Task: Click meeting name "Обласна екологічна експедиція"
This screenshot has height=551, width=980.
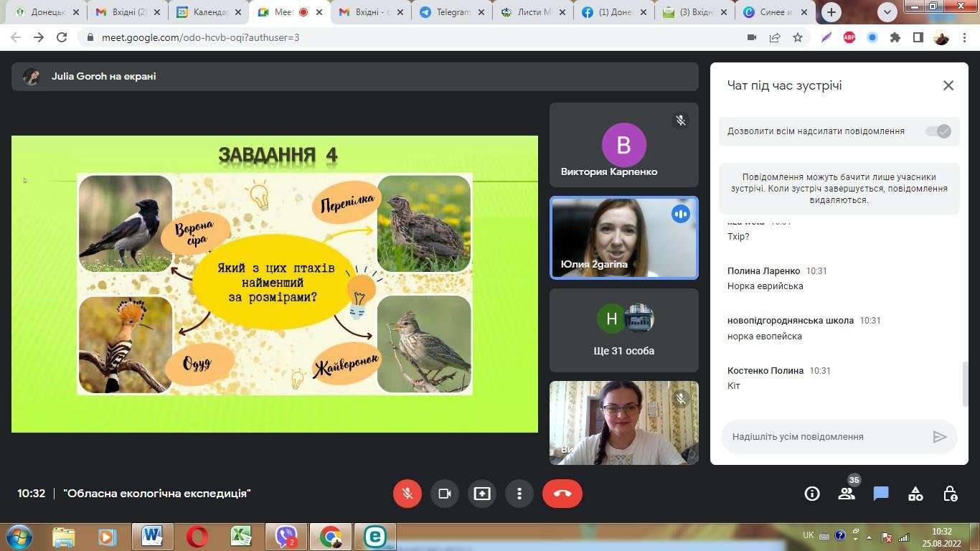Action: tap(157, 494)
